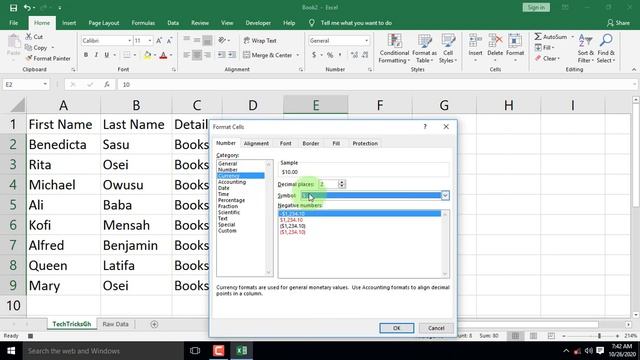Viewport: 640px width, 360px height.
Task: Click the Cut scissors icon
Action: point(29,37)
